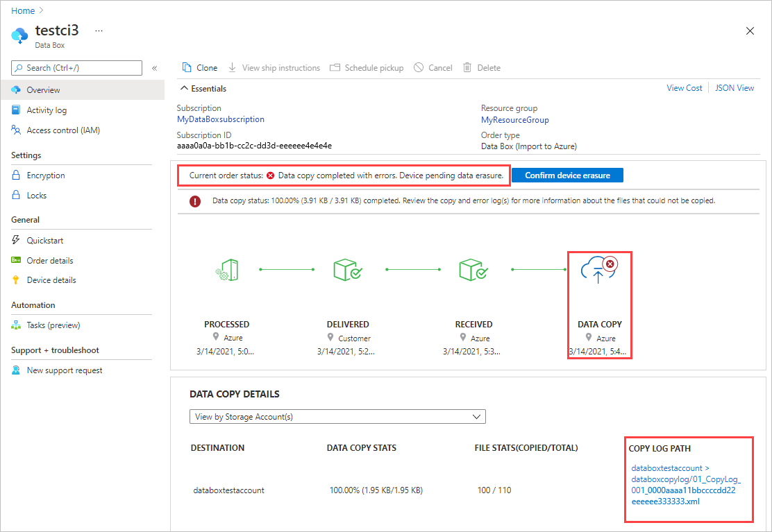Create a New support request
Screen dimensions: 772x532
[x=61, y=370]
